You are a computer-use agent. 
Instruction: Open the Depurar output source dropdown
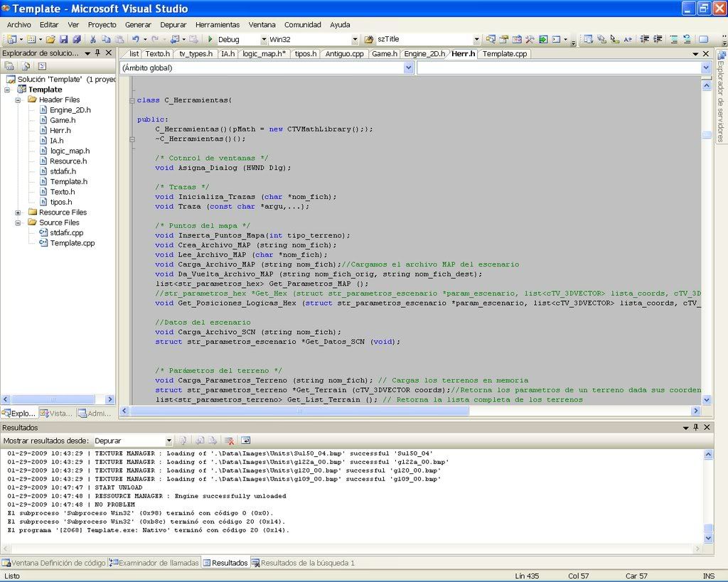click(x=169, y=441)
